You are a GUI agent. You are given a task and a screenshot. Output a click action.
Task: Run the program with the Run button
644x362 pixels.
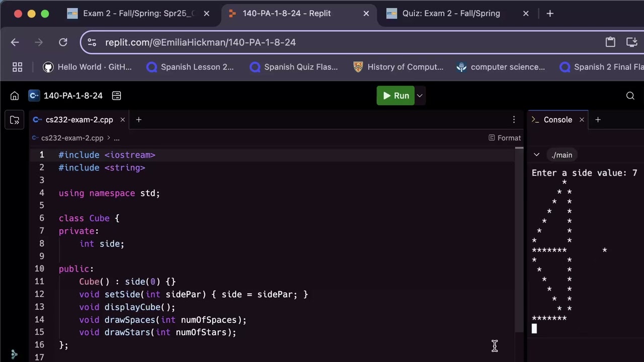[395, 96]
